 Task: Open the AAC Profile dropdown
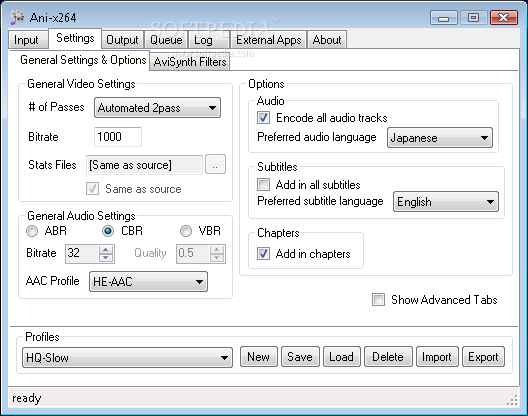pyautogui.click(x=148, y=282)
